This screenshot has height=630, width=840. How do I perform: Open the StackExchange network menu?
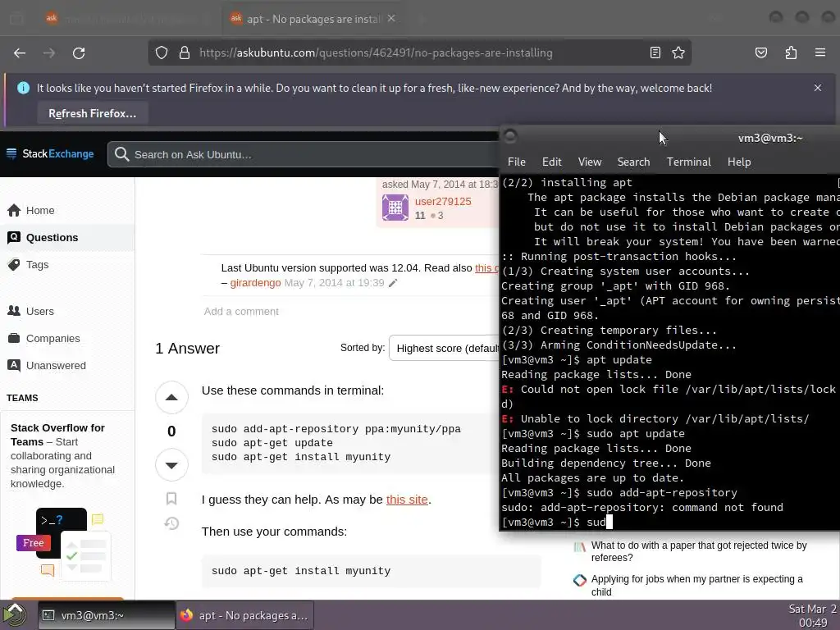click(50, 154)
